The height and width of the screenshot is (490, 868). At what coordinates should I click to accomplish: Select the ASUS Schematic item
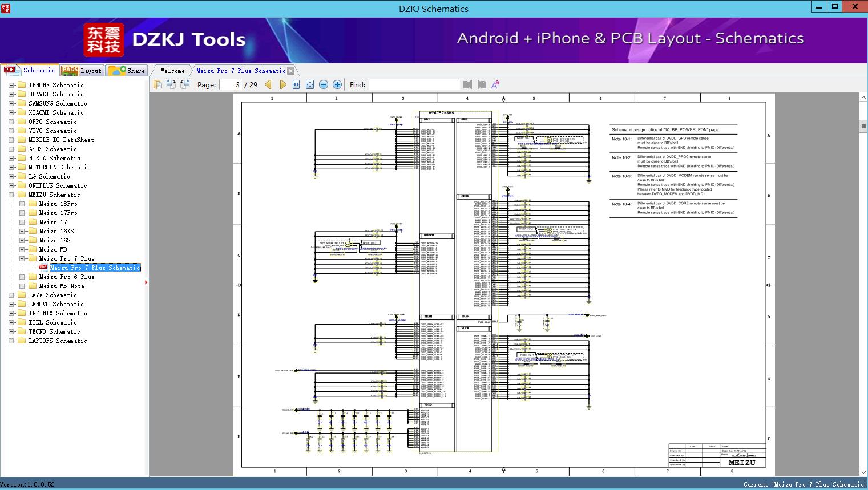pyautogui.click(x=53, y=149)
